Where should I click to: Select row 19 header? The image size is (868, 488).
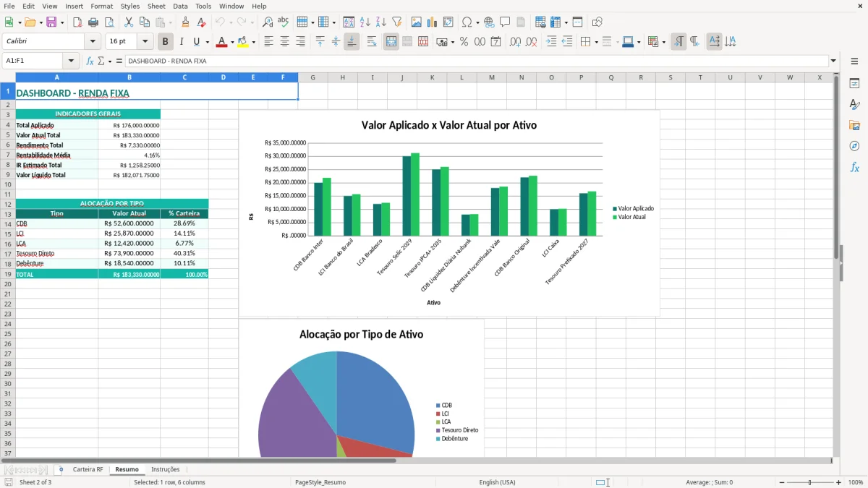(x=8, y=274)
